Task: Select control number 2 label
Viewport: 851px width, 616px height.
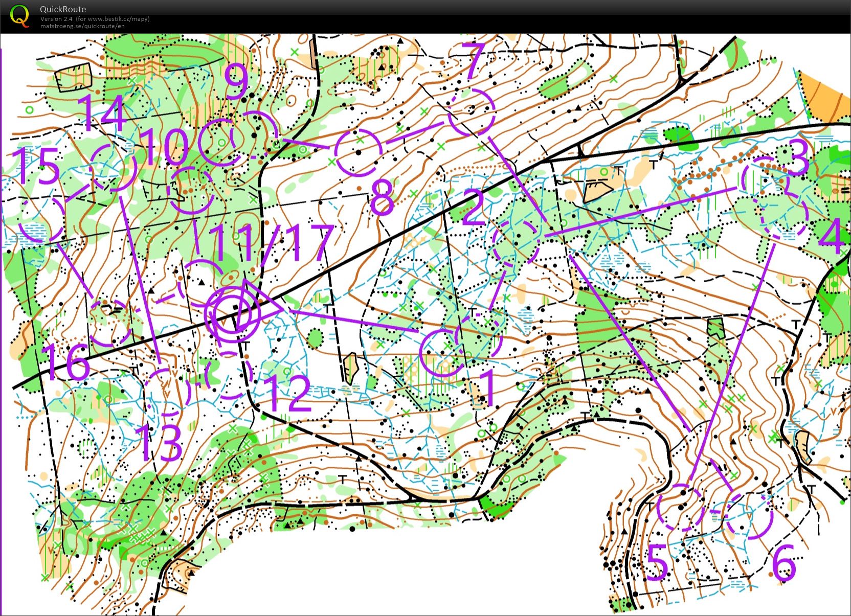Action: [x=473, y=207]
